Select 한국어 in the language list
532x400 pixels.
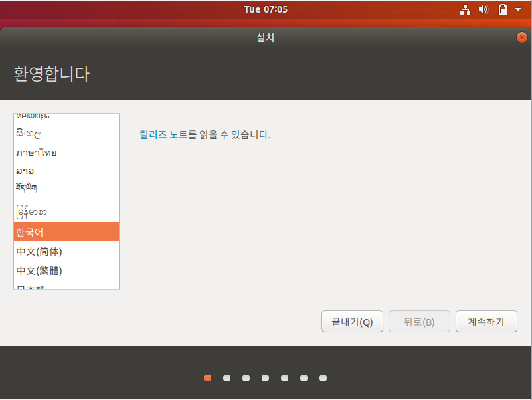pyautogui.click(x=66, y=232)
